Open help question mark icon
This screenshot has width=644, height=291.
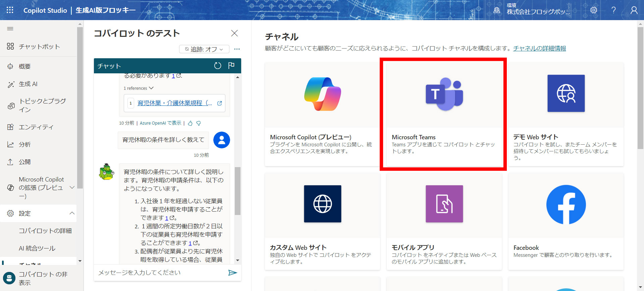click(613, 10)
